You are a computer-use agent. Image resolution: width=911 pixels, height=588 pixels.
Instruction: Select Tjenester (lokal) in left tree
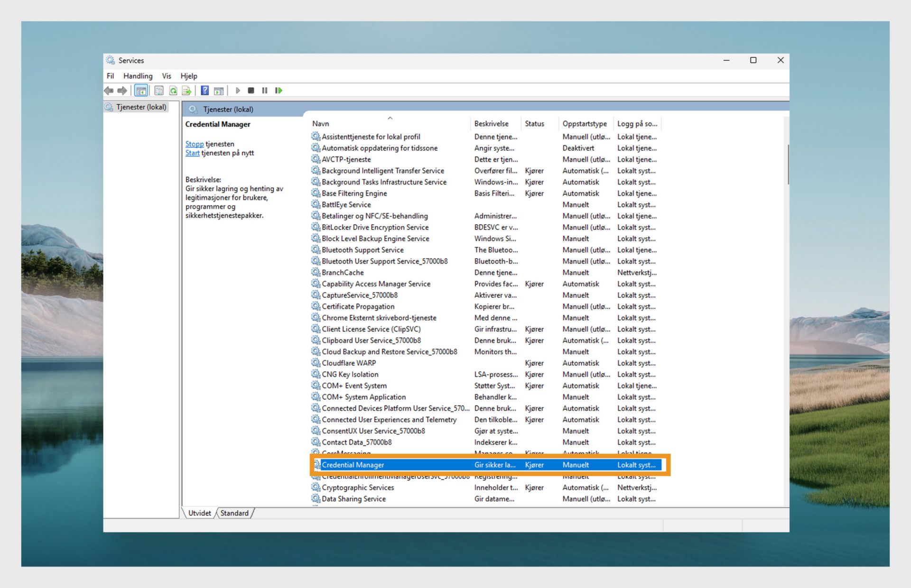coord(141,107)
